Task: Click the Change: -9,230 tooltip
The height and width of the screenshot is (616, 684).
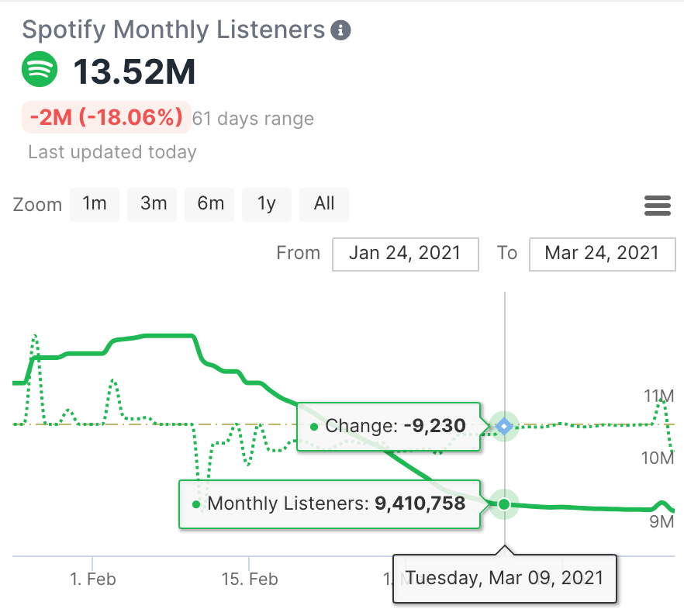Action: (x=390, y=426)
